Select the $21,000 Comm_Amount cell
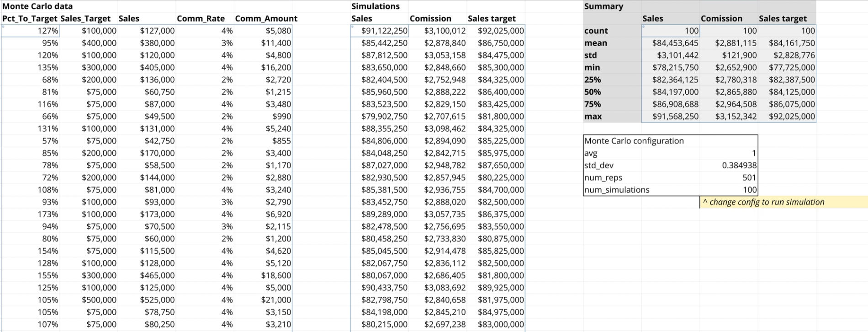868x332 pixels. [x=263, y=300]
